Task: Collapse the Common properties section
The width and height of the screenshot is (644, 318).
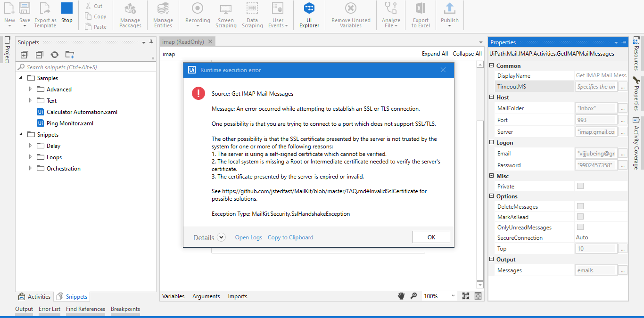Action: coord(492,66)
